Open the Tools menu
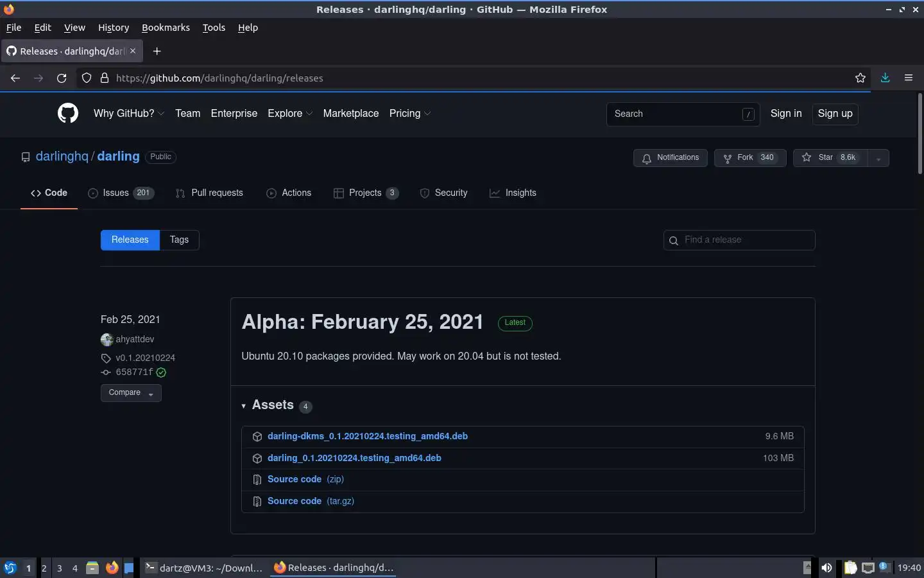924x578 pixels. (x=214, y=28)
